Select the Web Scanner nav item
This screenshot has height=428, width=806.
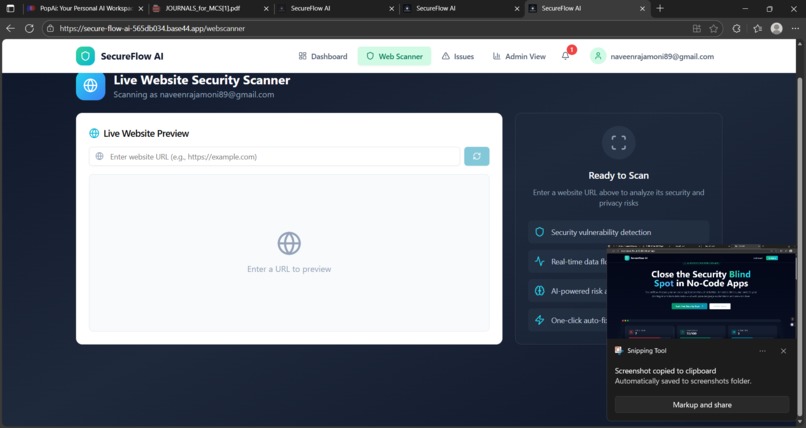click(394, 56)
